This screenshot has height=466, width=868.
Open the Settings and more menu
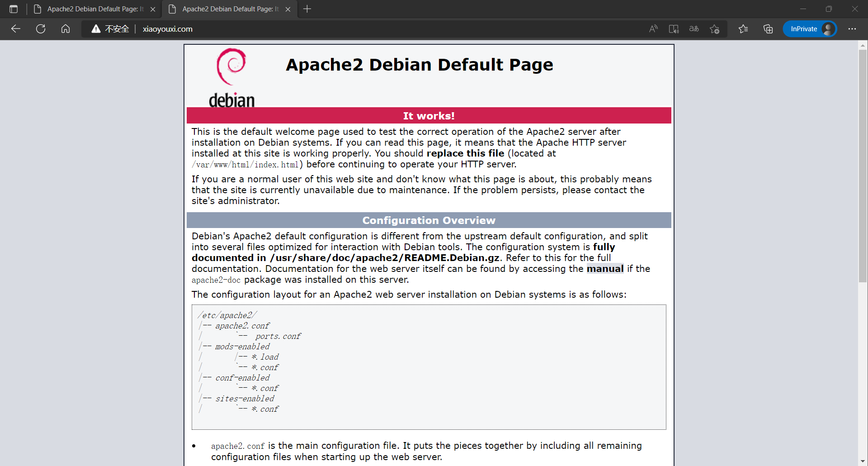tap(852, 29)
